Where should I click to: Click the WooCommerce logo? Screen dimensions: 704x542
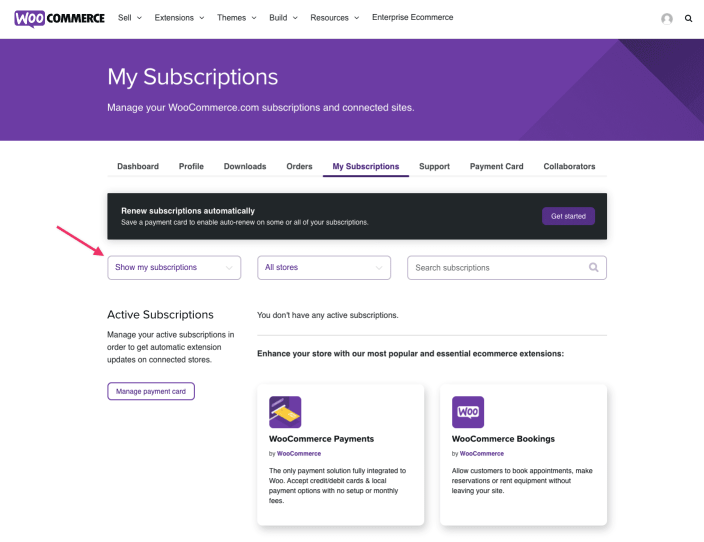click(59, 18)
